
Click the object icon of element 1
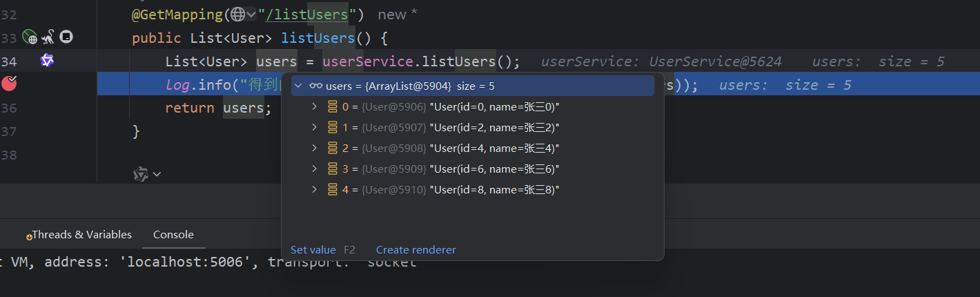331,127
